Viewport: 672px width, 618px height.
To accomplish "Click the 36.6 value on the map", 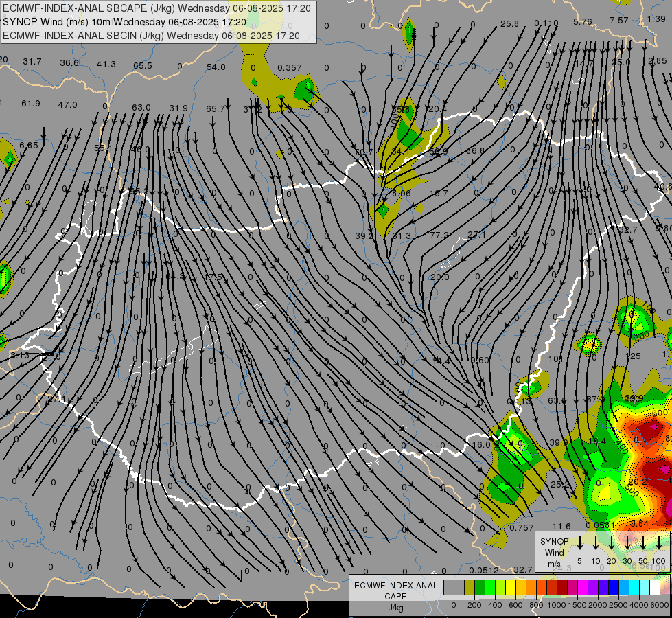I will click(x=69, y=62).
